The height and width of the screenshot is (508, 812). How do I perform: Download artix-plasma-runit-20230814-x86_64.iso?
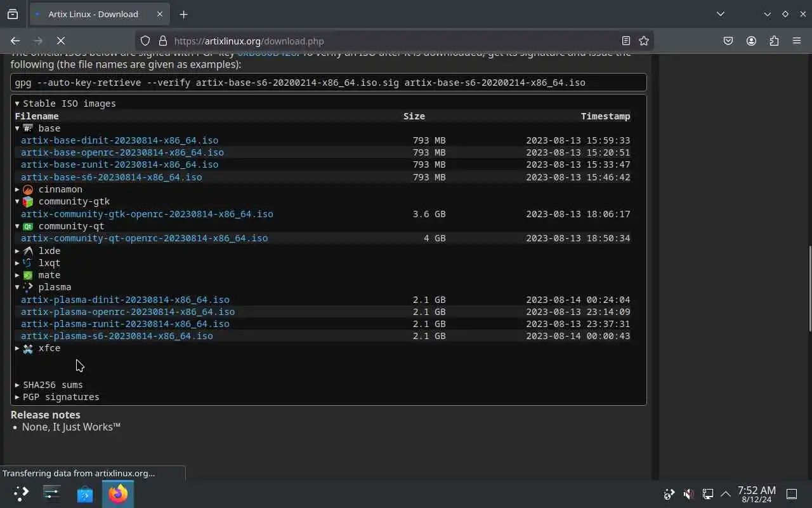(x=125, y=324)
